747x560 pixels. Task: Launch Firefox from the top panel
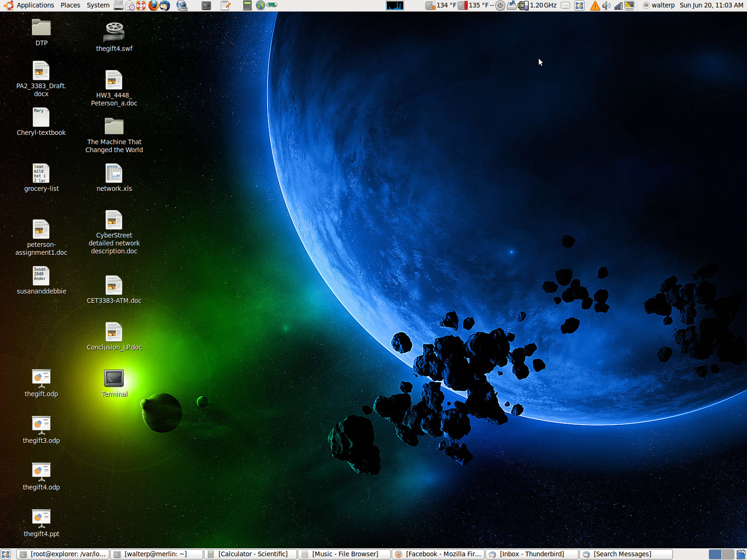point(153,6)
